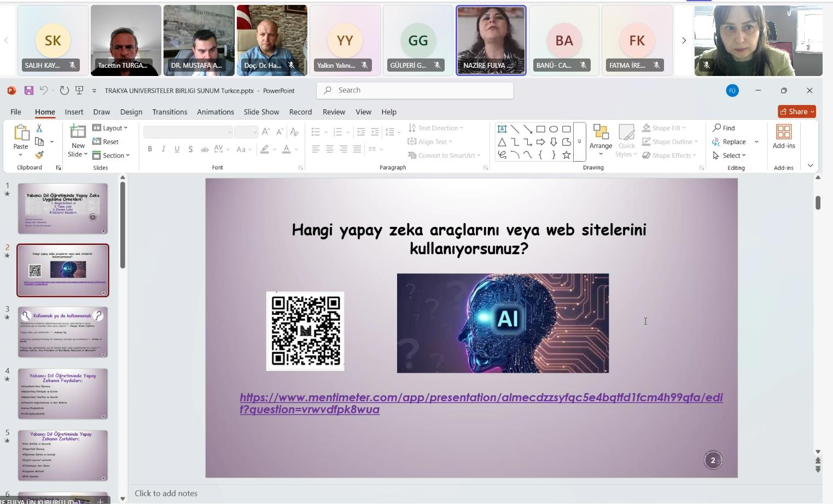Expand the Select dropdown in Editing

[x=730, y=155]
